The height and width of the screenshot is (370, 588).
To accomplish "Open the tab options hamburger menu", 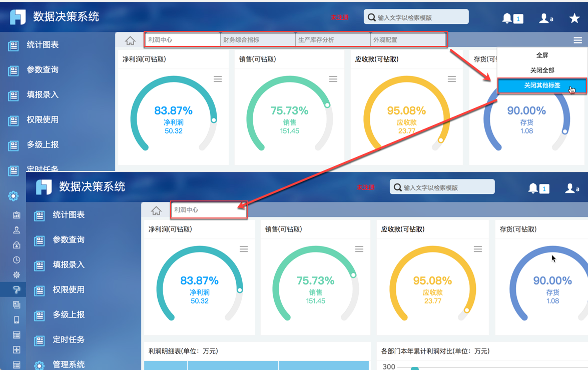I will click(578, 40).
